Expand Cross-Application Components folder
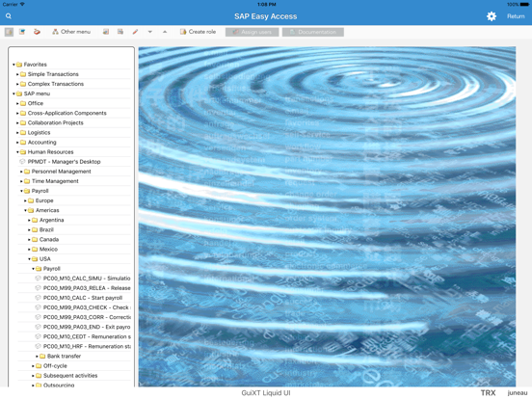532x399 pixels. (17, 113)
